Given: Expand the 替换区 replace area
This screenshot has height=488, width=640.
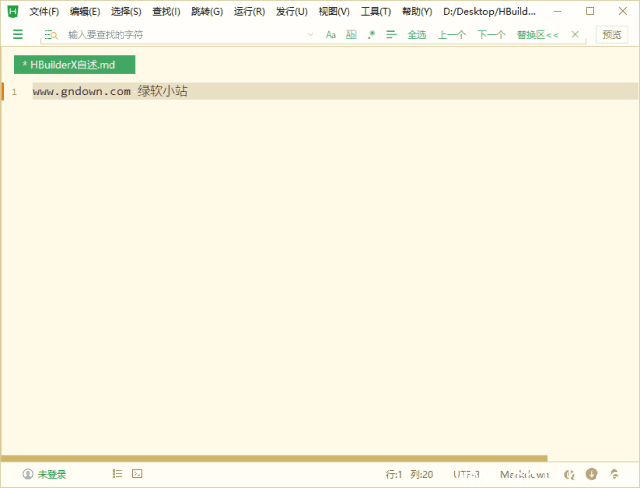Looking at the screenshot, I should (537, 34).
